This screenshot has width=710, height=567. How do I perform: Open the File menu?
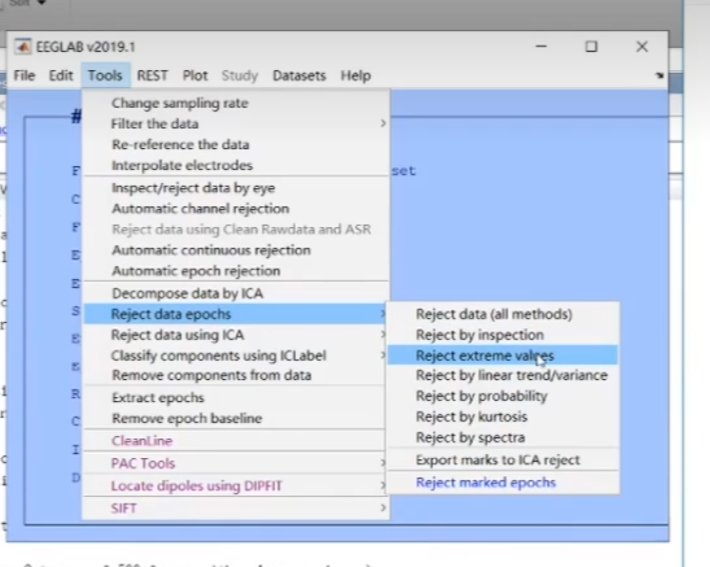(x=24, y=75)
